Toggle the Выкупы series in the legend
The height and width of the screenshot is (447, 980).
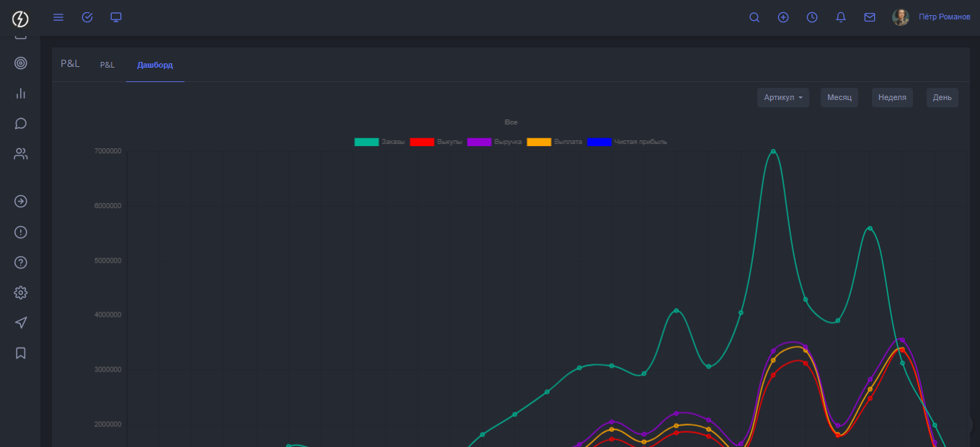click(x=436, y=142)
